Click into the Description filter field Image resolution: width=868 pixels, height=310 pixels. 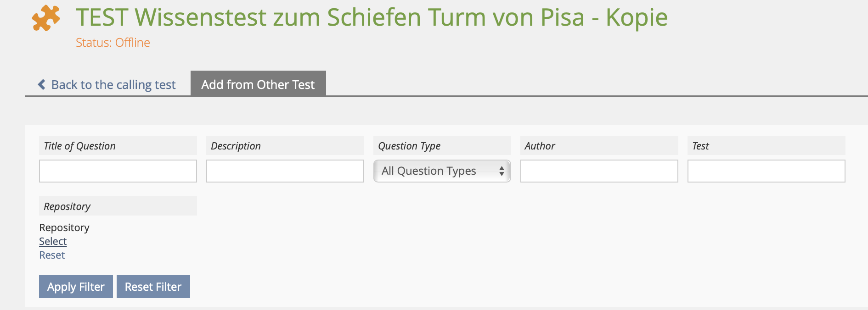pyautogui.click(x=285, y=171)
